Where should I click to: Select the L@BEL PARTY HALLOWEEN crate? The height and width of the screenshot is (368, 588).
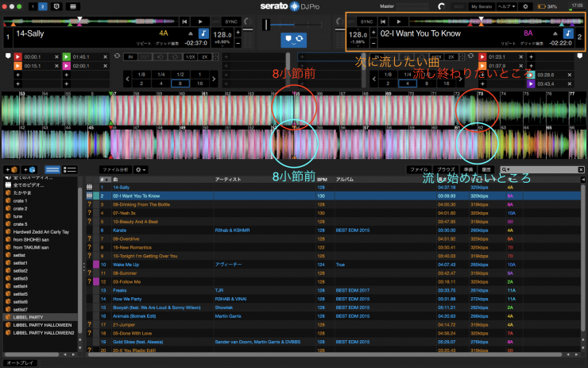click(x=42, y=325)
